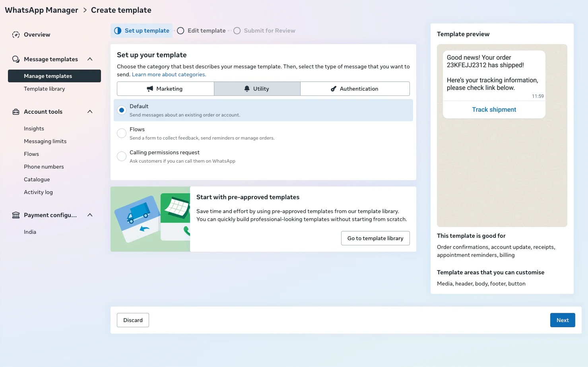
Task: Open Flows under Account tools
Action: [31, 154]
